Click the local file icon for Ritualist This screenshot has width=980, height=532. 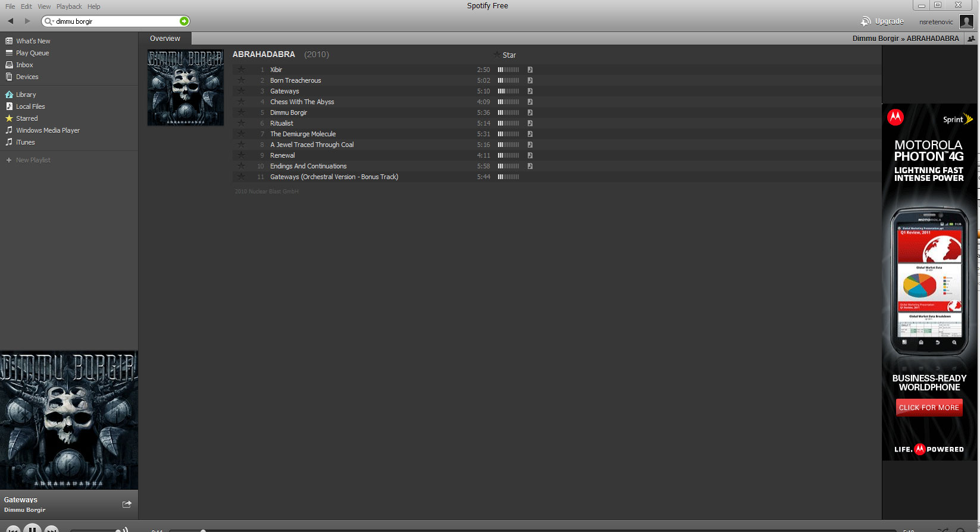click(530, 123)
